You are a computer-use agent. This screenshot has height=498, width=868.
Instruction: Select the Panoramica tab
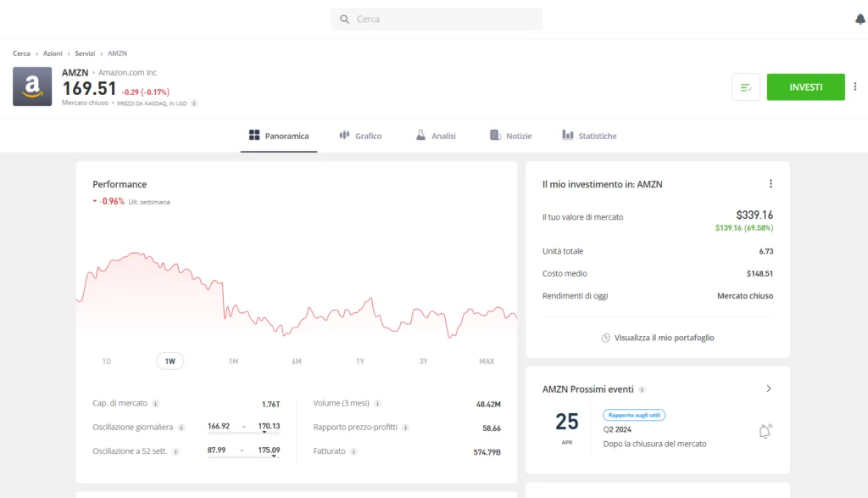pos(279,136)
